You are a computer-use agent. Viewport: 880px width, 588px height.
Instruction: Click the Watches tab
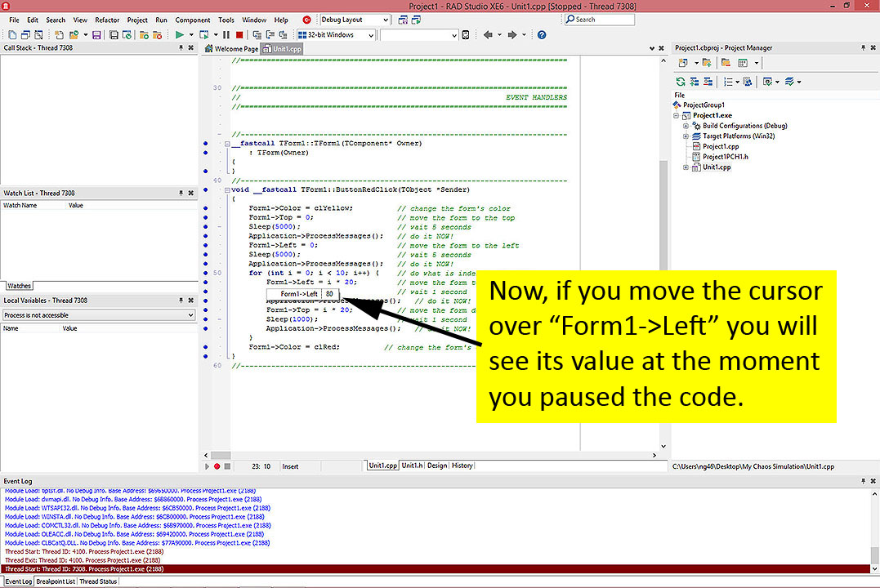19,286
